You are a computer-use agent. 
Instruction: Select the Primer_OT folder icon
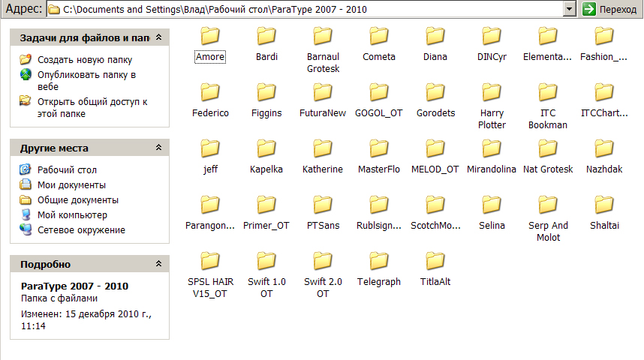coord(266,205)
